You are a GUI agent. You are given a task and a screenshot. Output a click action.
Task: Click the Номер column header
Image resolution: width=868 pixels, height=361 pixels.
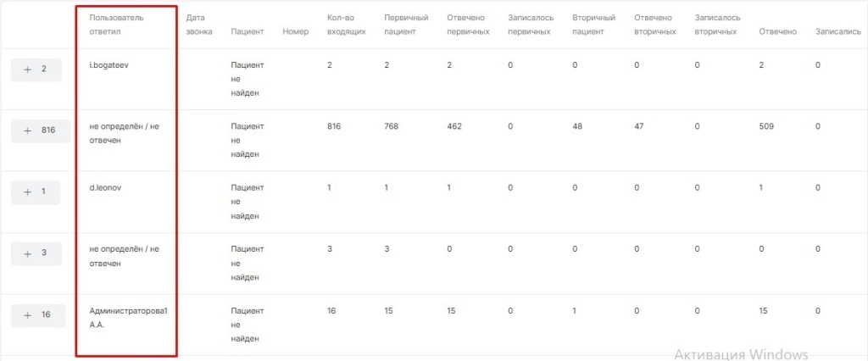pyautogui.click(x=296, y=32)
